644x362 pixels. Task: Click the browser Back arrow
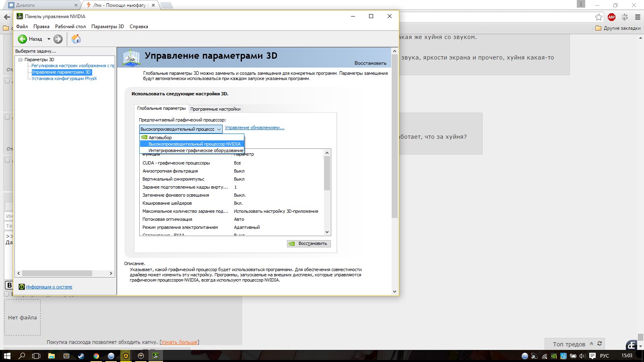(7, 17)
